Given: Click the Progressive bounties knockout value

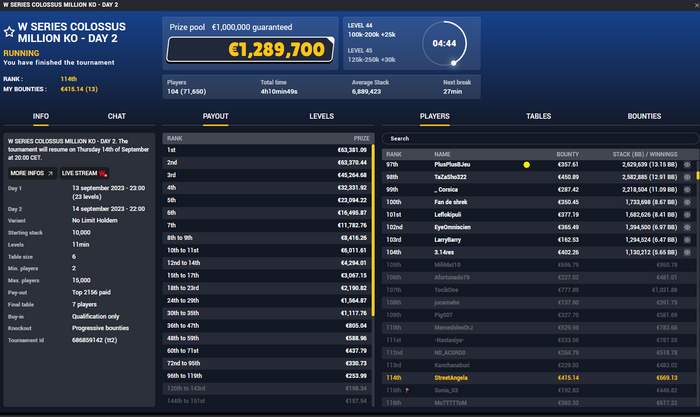Looking at the screenshot, I should point(100,328).
